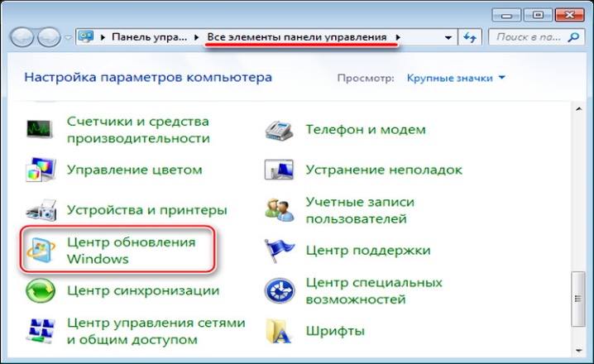Expand arrow before Панель упра... breadcrumb
Viewport: 594px width, 364px height.
pos(103,37)
